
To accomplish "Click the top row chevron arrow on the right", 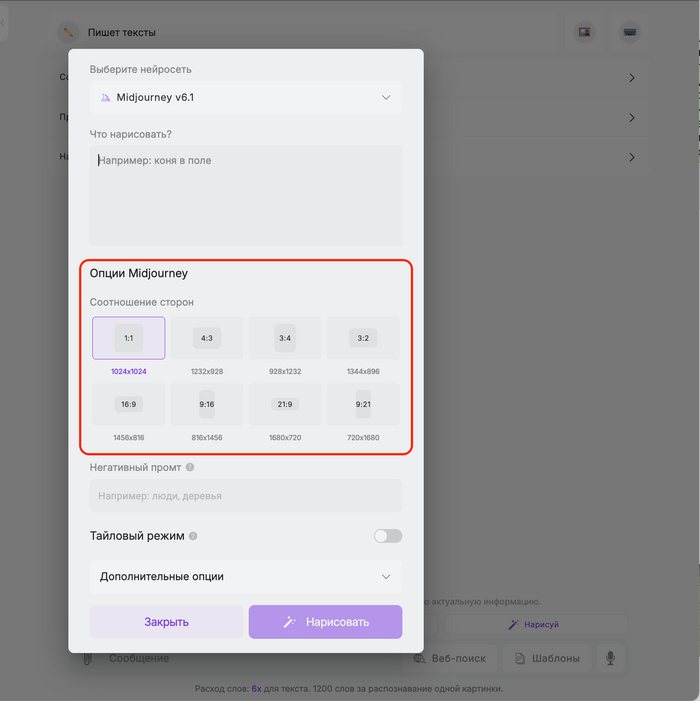I will click(x=632, y=78).
